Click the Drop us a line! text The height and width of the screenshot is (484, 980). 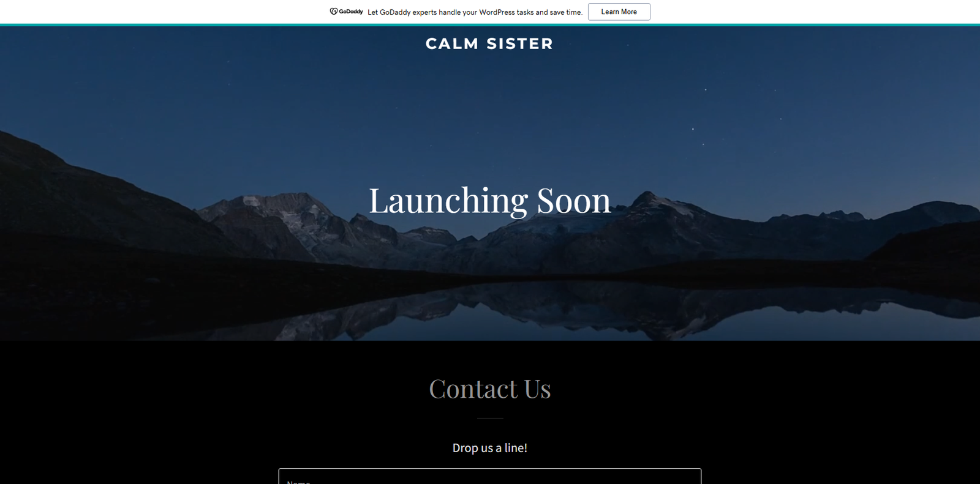490,448
